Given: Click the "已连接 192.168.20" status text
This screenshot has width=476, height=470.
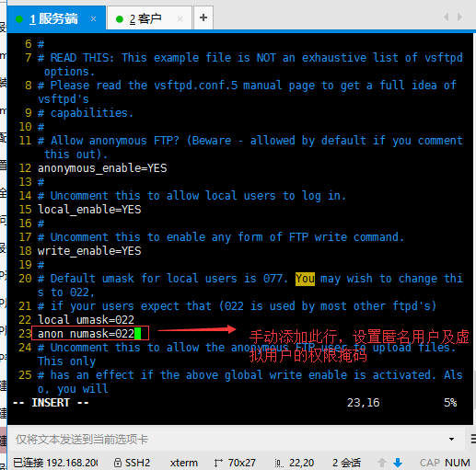Looking at the screenshot, I should pos(55,463).
